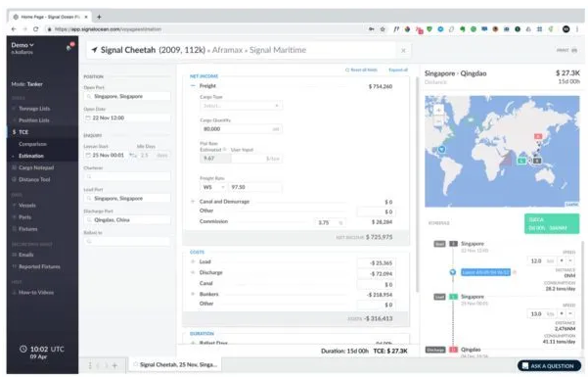Click the Commission 3.75 percent field
The height and width of the screenshot is (377, 588).
tap(330, 222)
